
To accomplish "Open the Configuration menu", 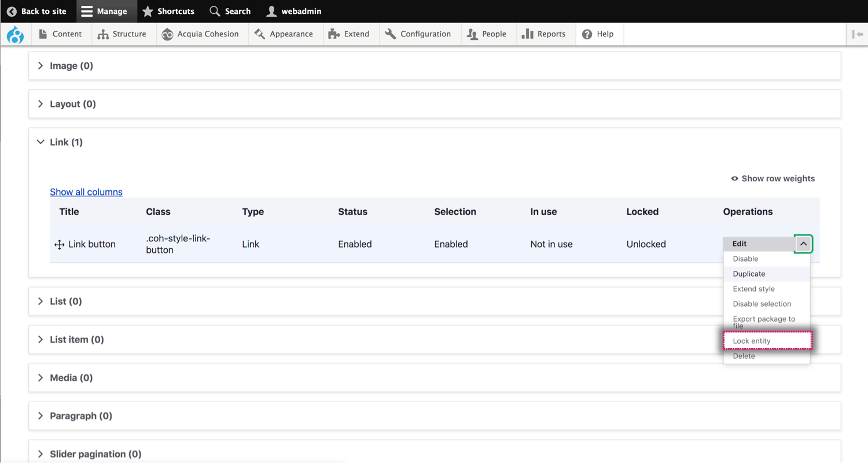I will (x=418, y=34).
